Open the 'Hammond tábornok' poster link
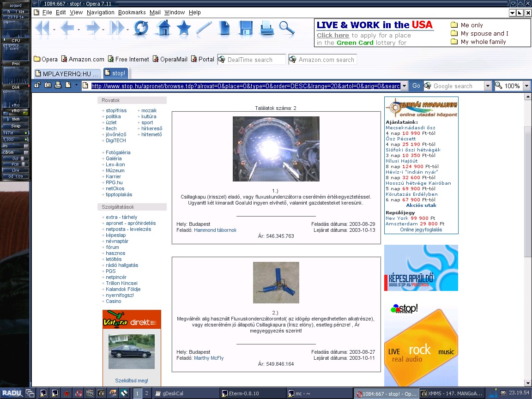The image size is (532, 399). [x=215, y=230]
